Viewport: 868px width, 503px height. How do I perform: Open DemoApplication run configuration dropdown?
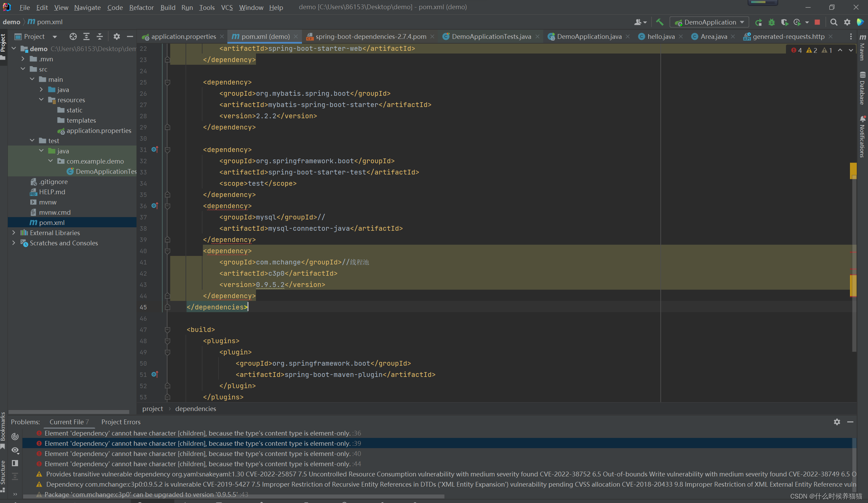(x=710, y=22)
